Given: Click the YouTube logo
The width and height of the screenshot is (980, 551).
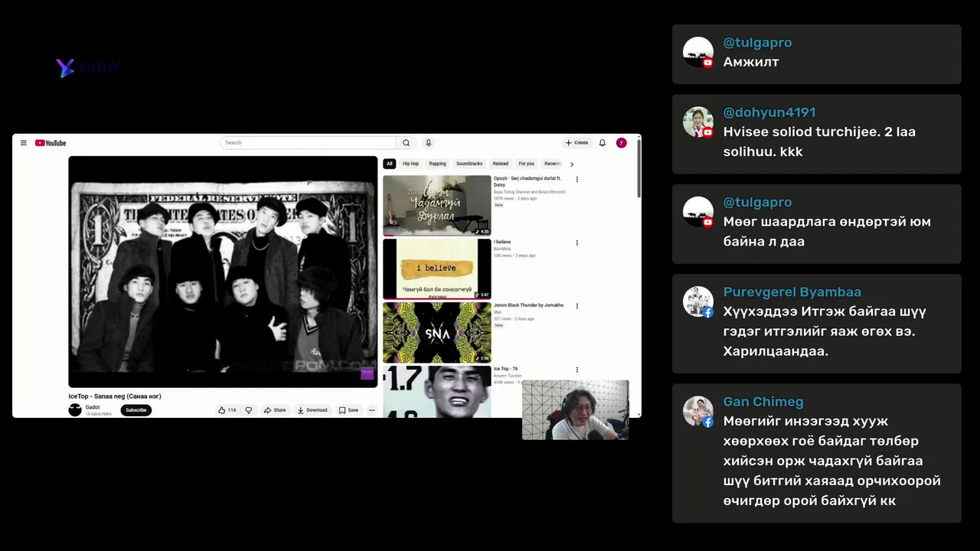Looking at the screenshot, I should [x=51, y=143].
